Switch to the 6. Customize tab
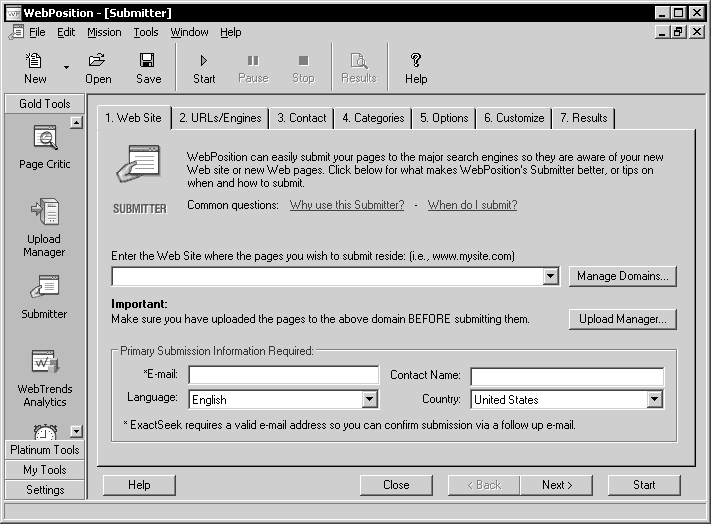 coord(514,118)
